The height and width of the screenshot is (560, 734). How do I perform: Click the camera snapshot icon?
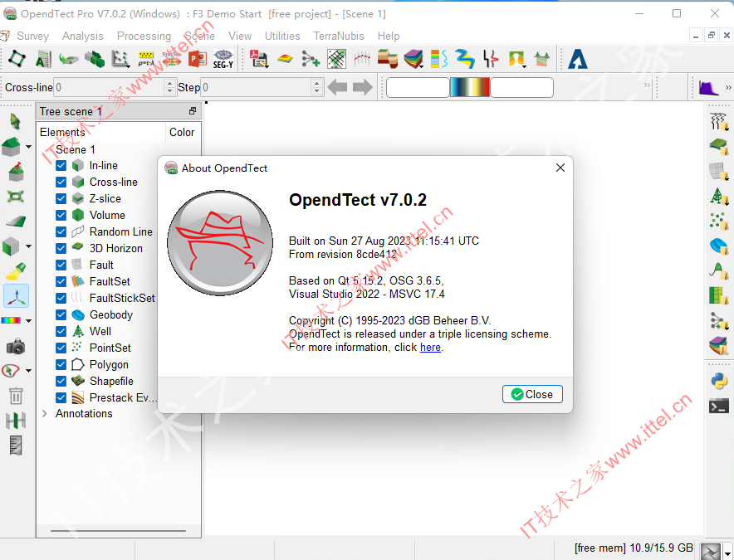pos(16,347)
